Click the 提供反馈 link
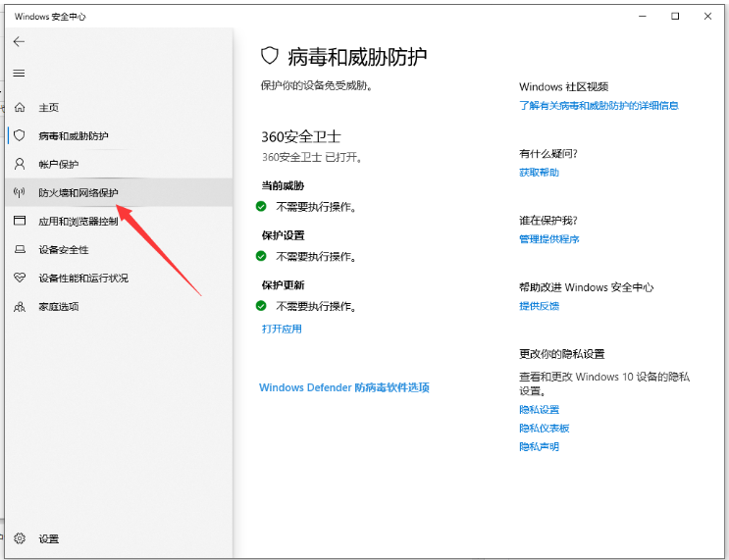The image size is (729, 560). tap(539, 305)
